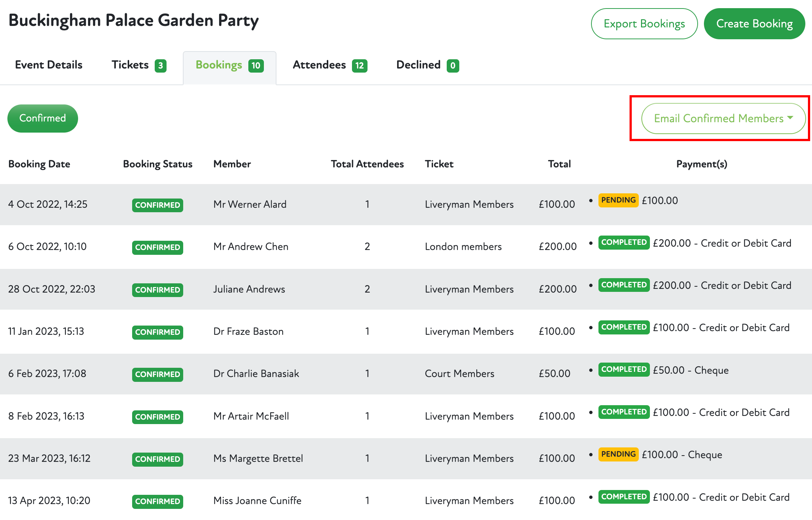Screen dimensions: 812x520
Task: Click the Create Booking button
Action: [754, 24]
